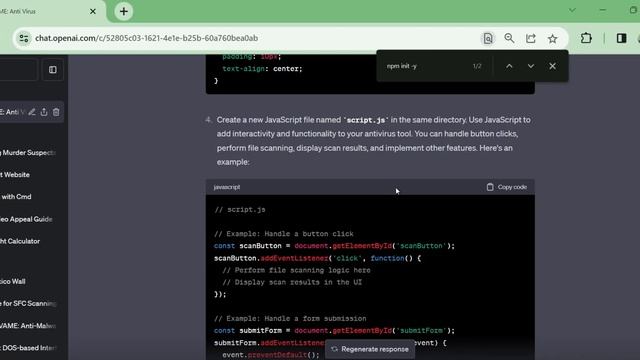Close the Anti Virus browser tab
The width and height of the screenshot is (640, 360).
point(93,11)
